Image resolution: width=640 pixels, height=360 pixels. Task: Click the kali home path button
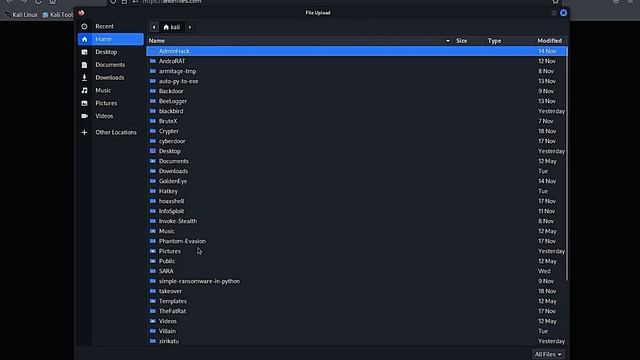(x=172, y=27)
